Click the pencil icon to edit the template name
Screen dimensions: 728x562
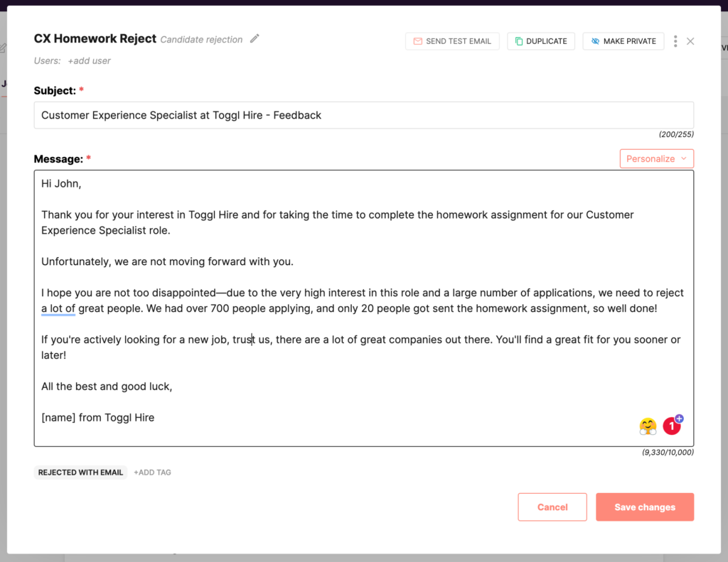pos(255,39)
